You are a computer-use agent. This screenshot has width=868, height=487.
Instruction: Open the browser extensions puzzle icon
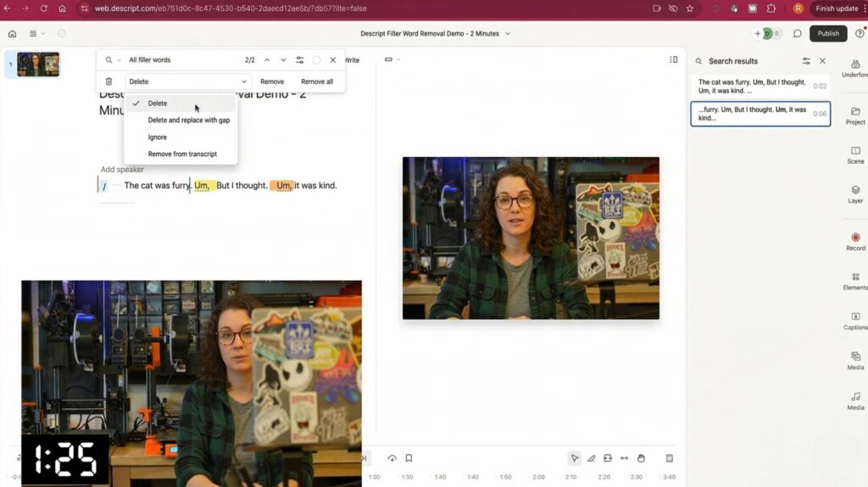pyautogui.click(x=771, y=8)
